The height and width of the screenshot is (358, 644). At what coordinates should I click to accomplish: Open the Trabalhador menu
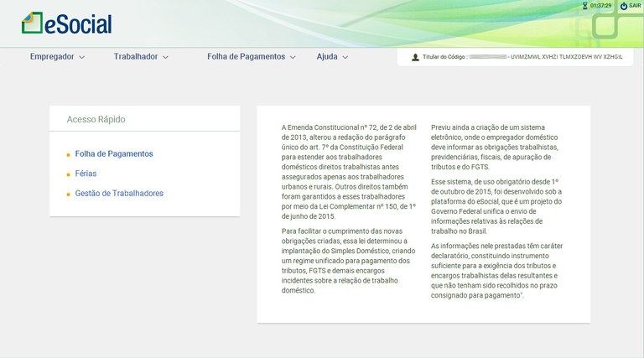[136, 57]
